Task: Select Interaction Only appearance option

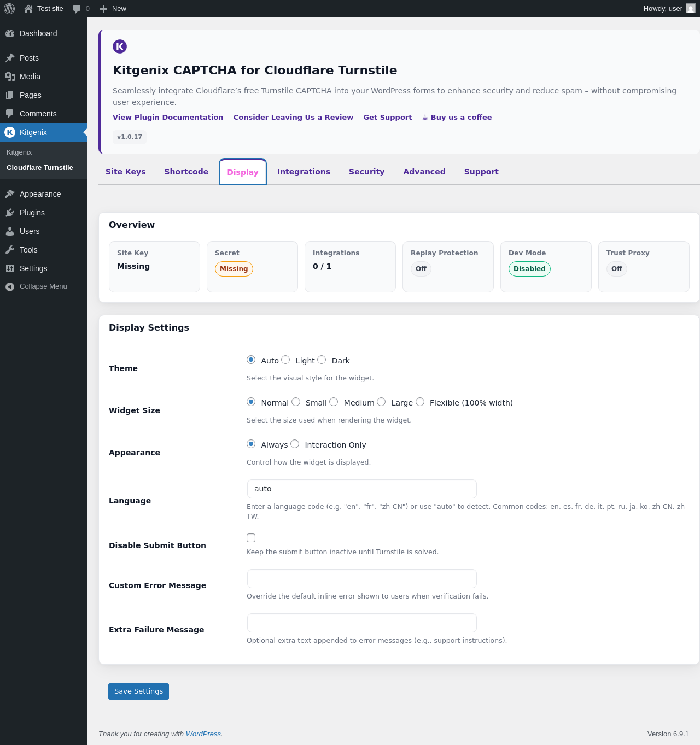Action: coord(295,444)
